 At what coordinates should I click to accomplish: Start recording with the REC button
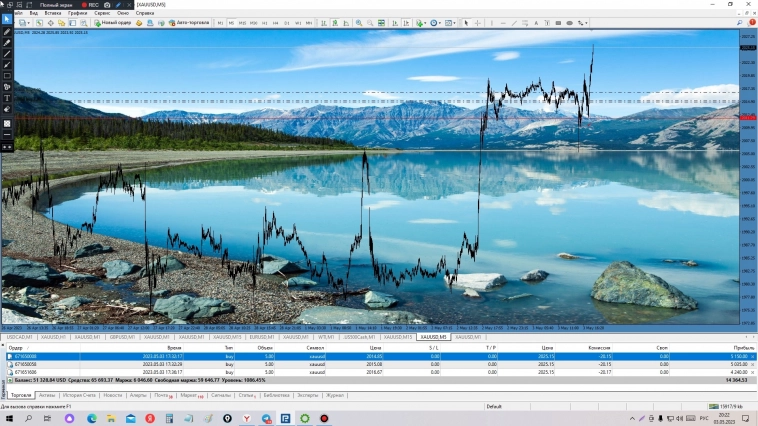pos(90,4)
